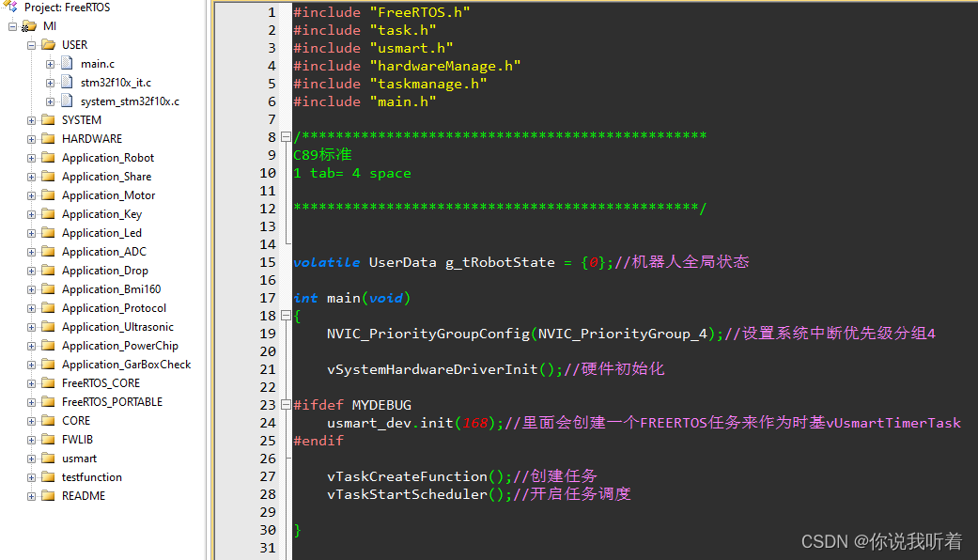The width and height of the screenshot is (978, 560).
Task: Click the Application_Led folder icon
Action: tap(48, 233)
